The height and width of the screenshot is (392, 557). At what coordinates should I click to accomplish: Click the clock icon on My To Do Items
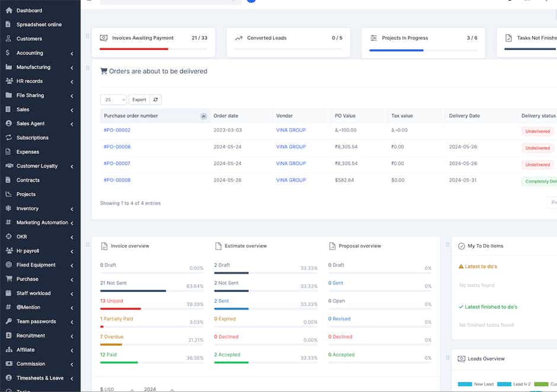tap(462, 246)
